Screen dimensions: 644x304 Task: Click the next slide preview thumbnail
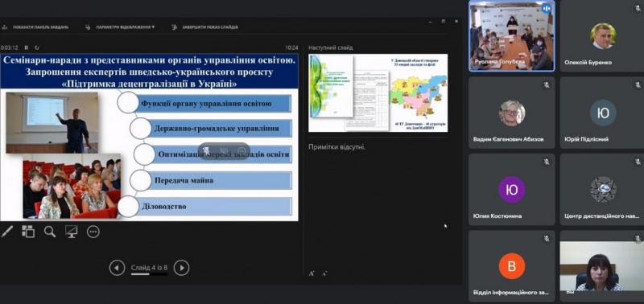tap(378, 92)
